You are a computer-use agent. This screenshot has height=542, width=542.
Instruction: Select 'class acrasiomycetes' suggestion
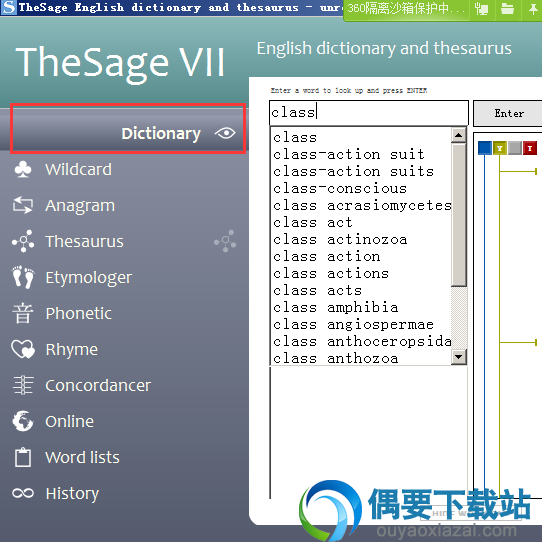(x=361, y=205)
